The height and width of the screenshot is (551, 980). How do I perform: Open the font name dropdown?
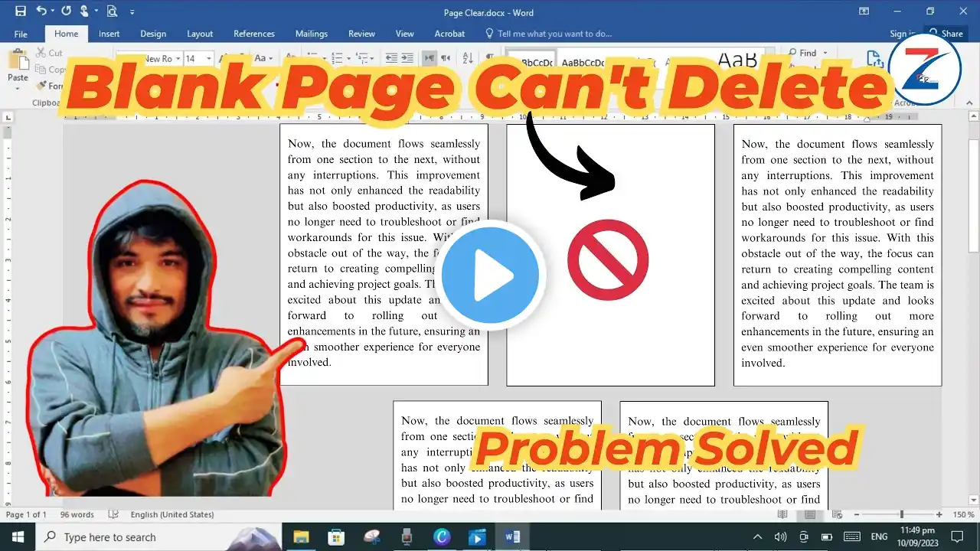point(178,59)
